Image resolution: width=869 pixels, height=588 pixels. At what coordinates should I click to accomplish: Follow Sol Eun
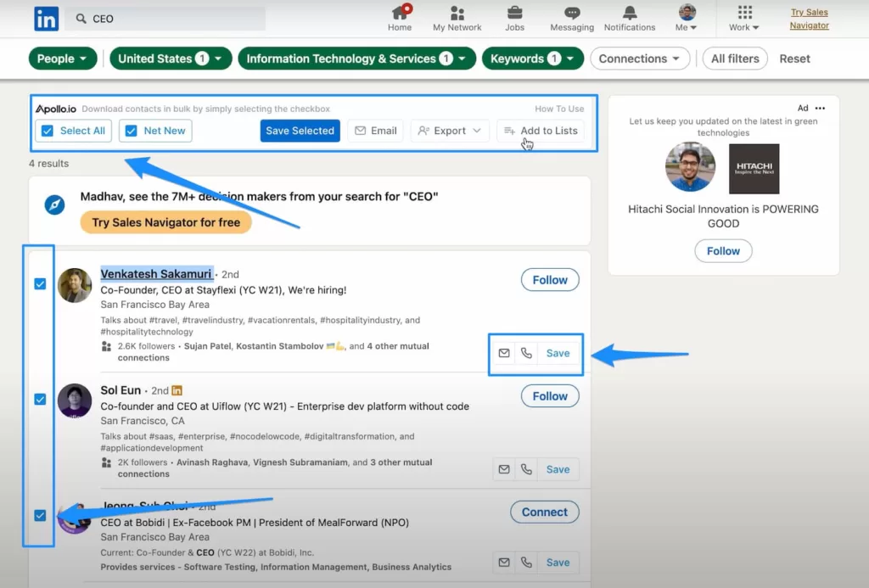click(x=550, y=396)
